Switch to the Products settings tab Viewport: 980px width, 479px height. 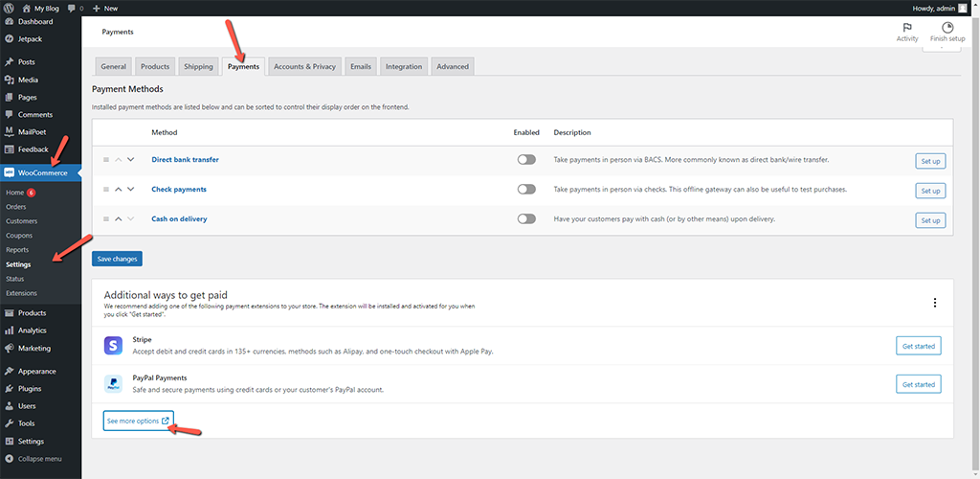pos(155,66)
